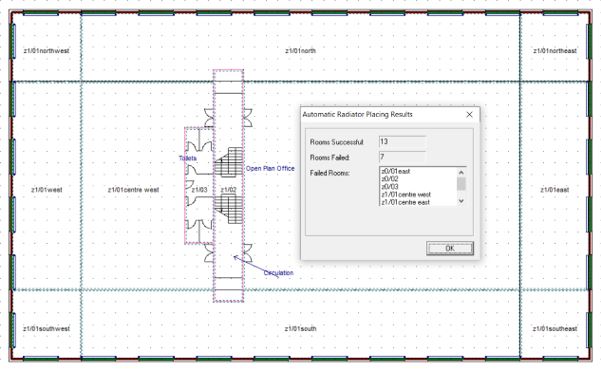The image size is (601, 370).
Task: Select the z1/01west zone label
Action: click(46, 190)
